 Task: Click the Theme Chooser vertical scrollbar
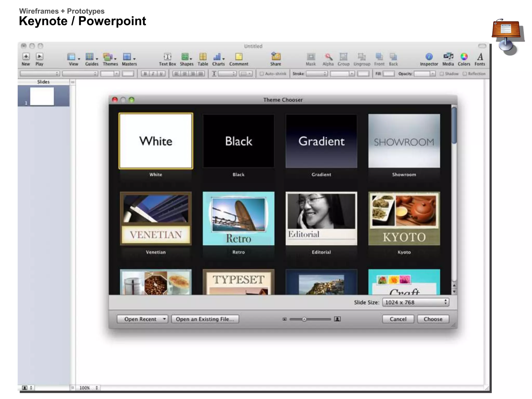tap(454, 125)
